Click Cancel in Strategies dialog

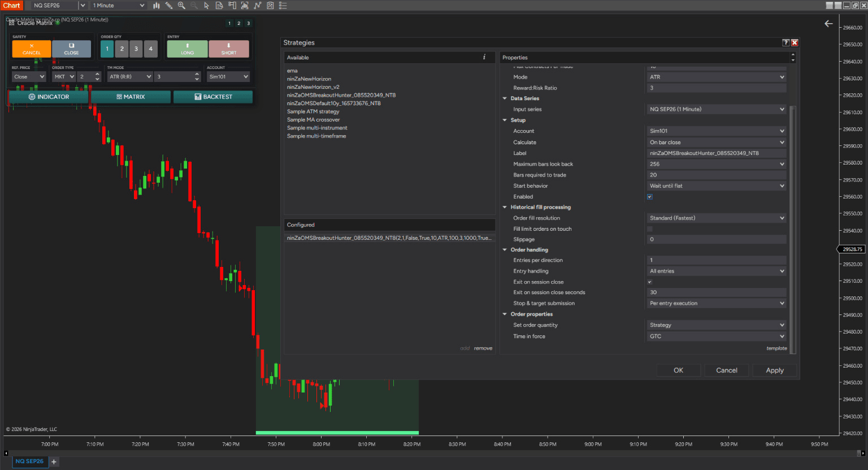pyautogui.click(x=727, y=370)
